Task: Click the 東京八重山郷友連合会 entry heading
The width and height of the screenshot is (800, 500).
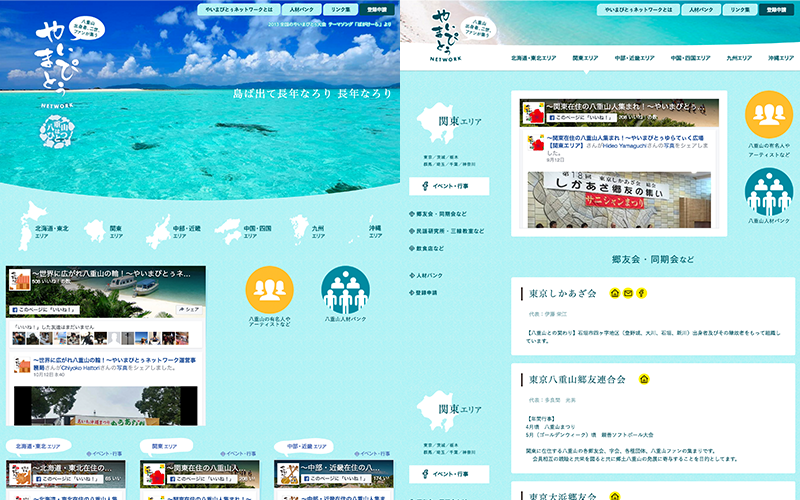Action: pos(577,380)
